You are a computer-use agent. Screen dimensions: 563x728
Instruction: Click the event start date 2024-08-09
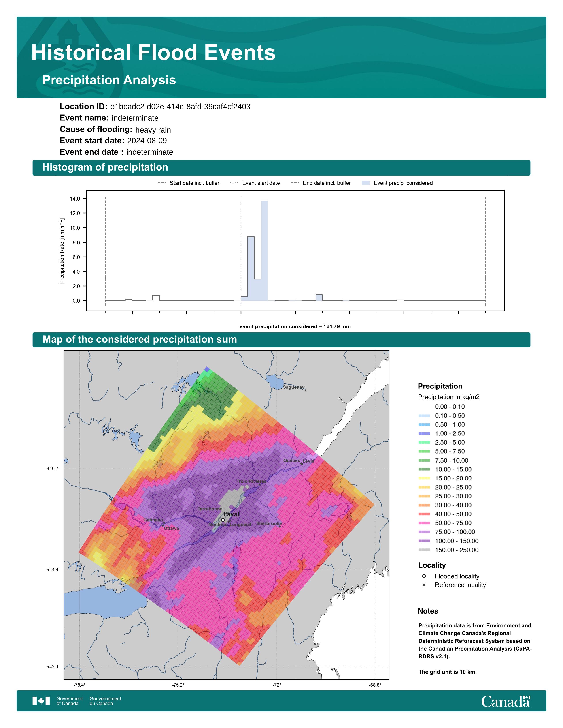147,141
